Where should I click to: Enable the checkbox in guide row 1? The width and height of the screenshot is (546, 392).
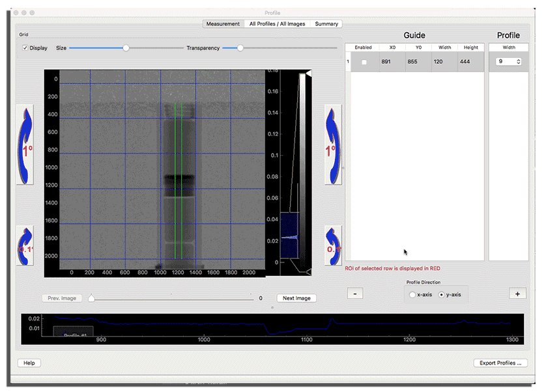coord(364,62)
